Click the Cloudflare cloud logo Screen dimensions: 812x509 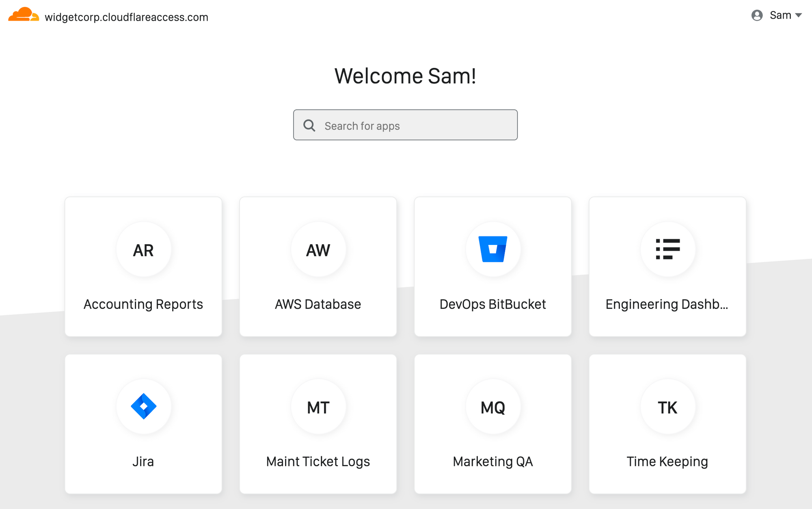[x=24, y=15]
